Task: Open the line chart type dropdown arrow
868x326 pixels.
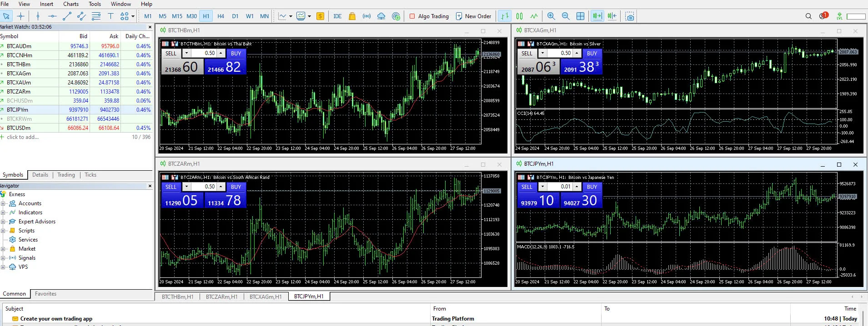Action: coord(291,16)
